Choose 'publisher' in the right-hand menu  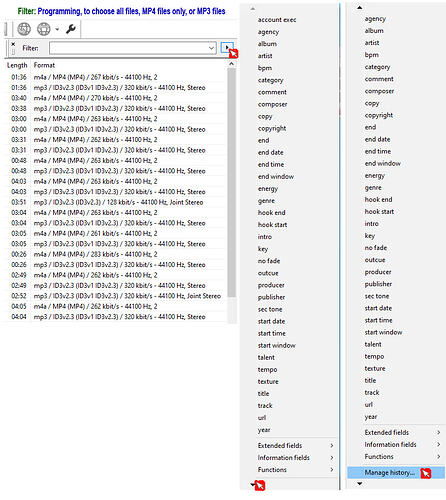(378, 284)
